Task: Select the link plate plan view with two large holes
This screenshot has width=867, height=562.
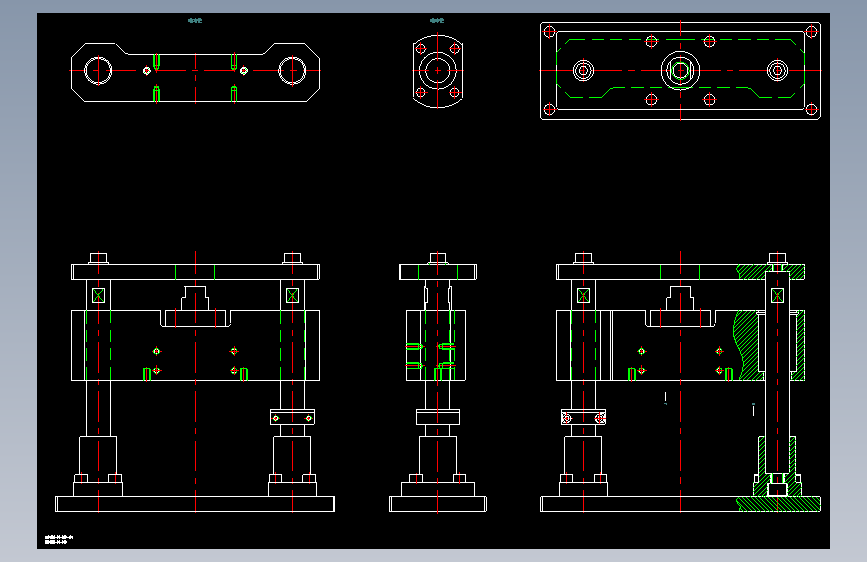Action: click(x=195, y=72)
